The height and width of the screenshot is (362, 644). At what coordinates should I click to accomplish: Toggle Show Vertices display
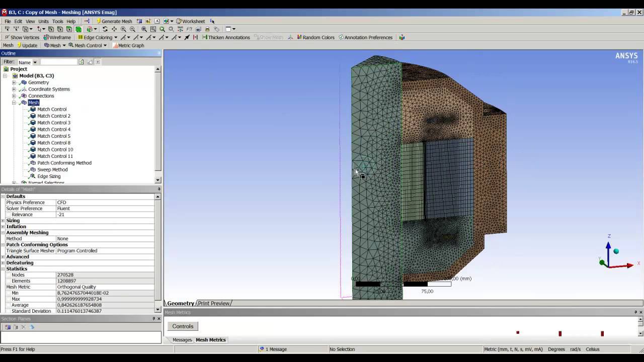22,37
